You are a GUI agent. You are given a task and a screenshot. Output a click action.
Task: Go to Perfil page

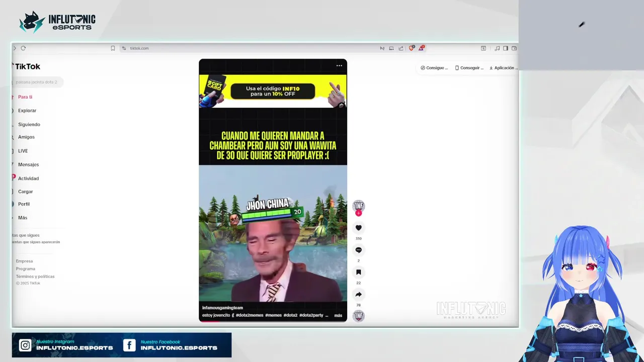[24, 204]
